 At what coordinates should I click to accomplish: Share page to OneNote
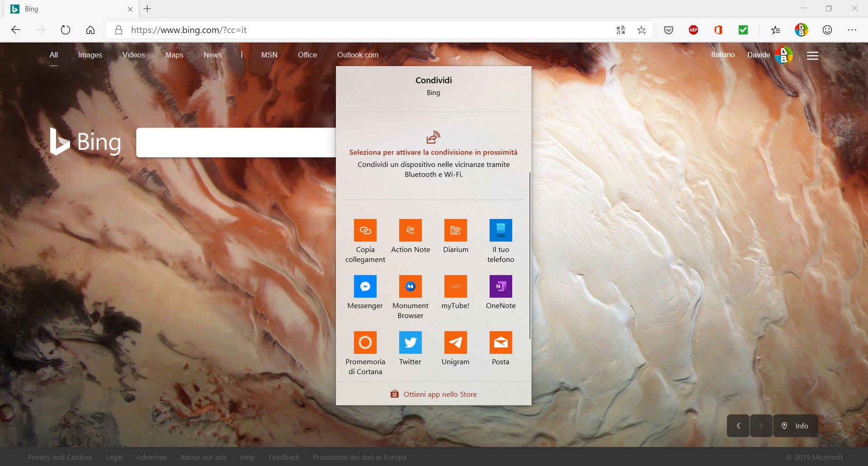pos(501,286)
